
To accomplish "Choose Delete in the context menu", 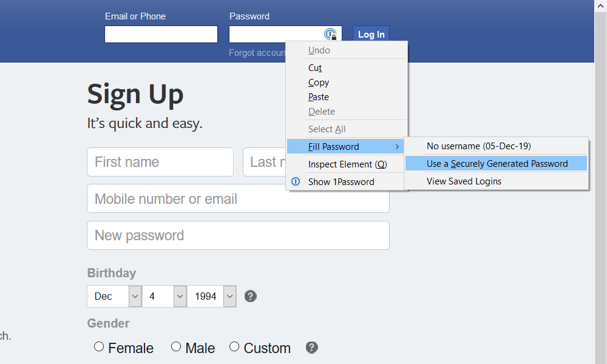I will tap(347, 112).
